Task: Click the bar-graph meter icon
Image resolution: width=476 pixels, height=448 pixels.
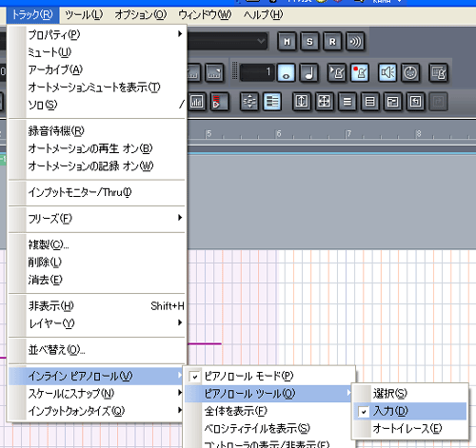Action: 197,102
